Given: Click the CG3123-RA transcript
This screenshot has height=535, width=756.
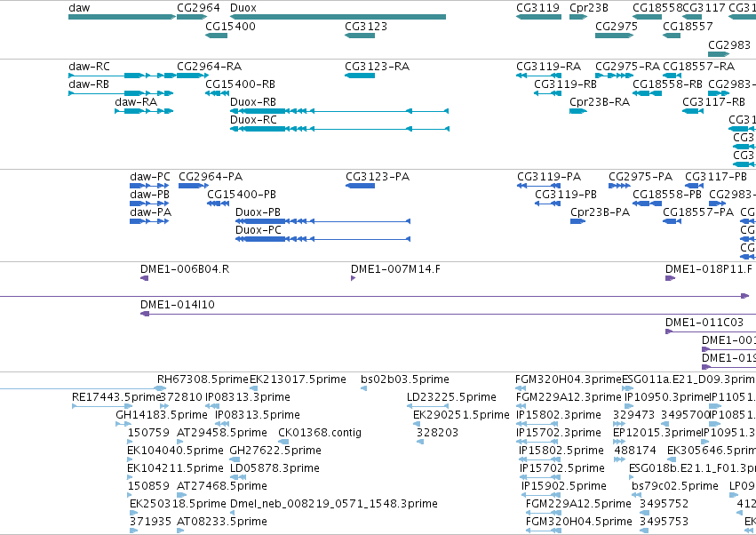Looking at the screenshot, I should 360,76.
